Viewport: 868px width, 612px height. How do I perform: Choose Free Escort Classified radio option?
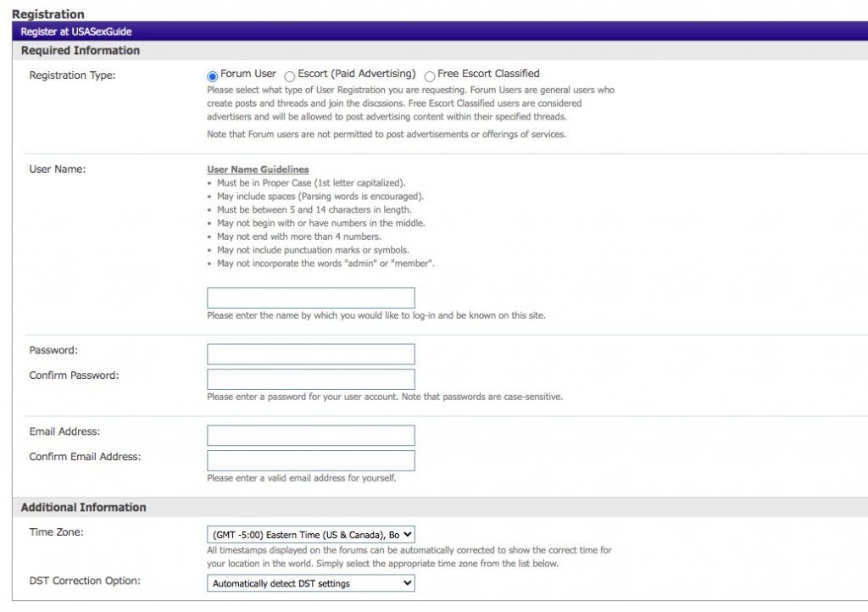point(430,75)
